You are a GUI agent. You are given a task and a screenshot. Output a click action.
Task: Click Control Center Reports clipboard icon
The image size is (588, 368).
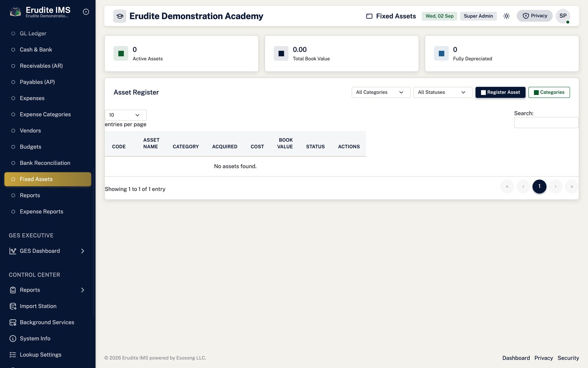tap(13, 290)
